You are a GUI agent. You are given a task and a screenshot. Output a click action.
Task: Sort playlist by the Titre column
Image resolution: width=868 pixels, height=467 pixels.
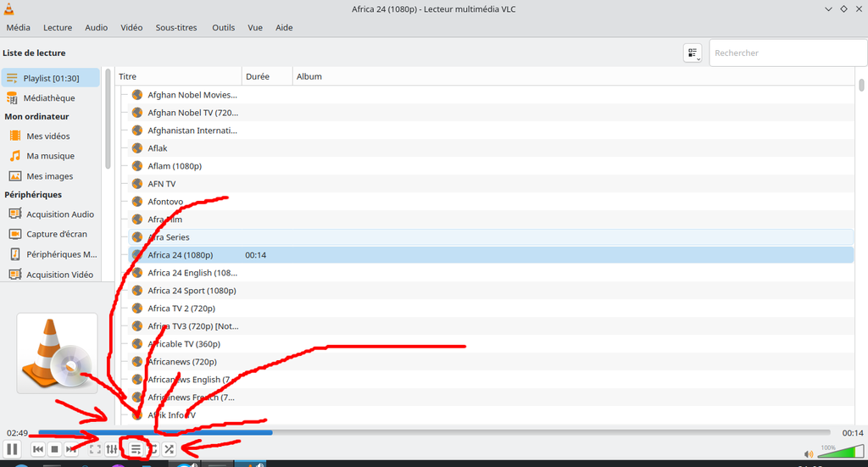pyautogui.click(x=178, y=76)
